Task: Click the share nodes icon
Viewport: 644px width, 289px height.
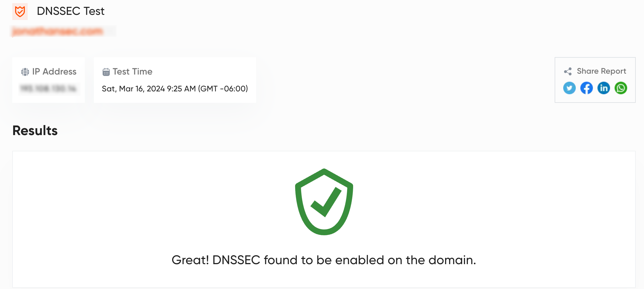Action: point(568,71)
